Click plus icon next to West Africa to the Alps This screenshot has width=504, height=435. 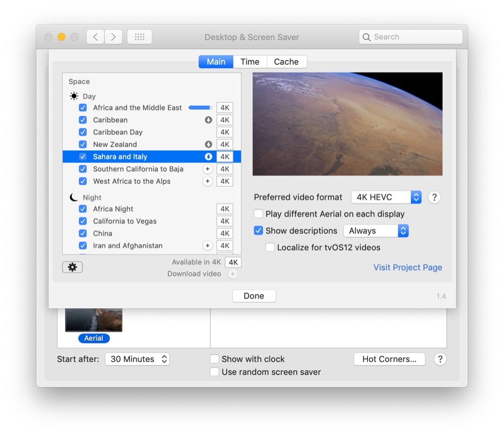(x=208, y=181)
